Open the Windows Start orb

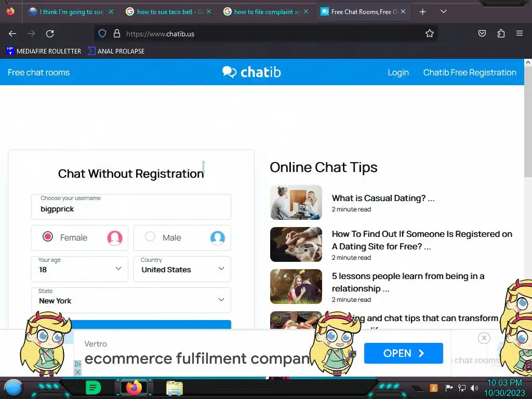pyautogui.click(x=13, y=388)
